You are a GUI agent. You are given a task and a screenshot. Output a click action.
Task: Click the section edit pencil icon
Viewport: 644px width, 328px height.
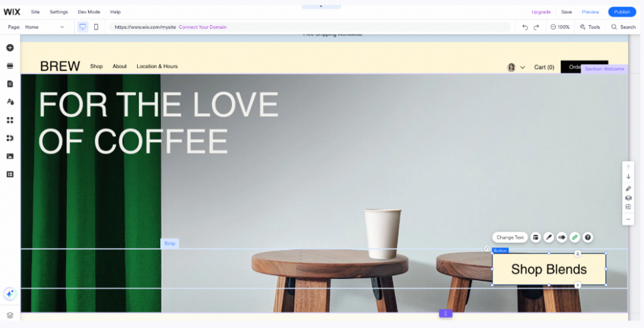628,189
